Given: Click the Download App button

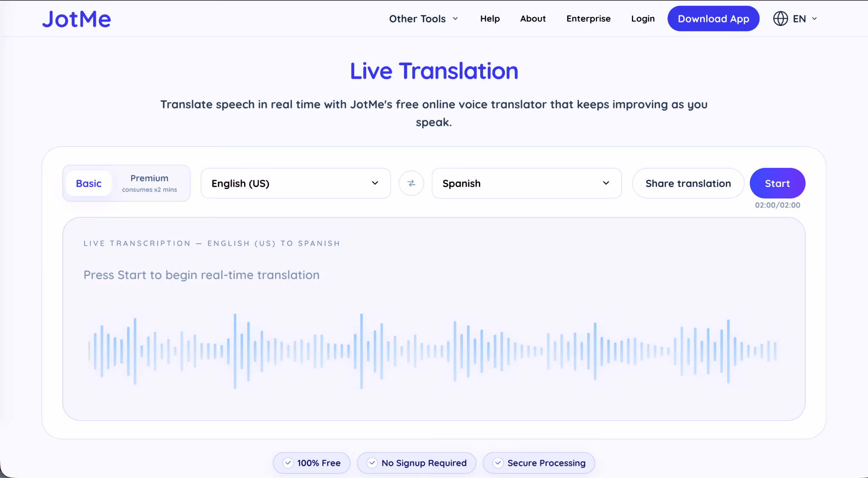Looking at the screenshot, I should tap(713, 19).
